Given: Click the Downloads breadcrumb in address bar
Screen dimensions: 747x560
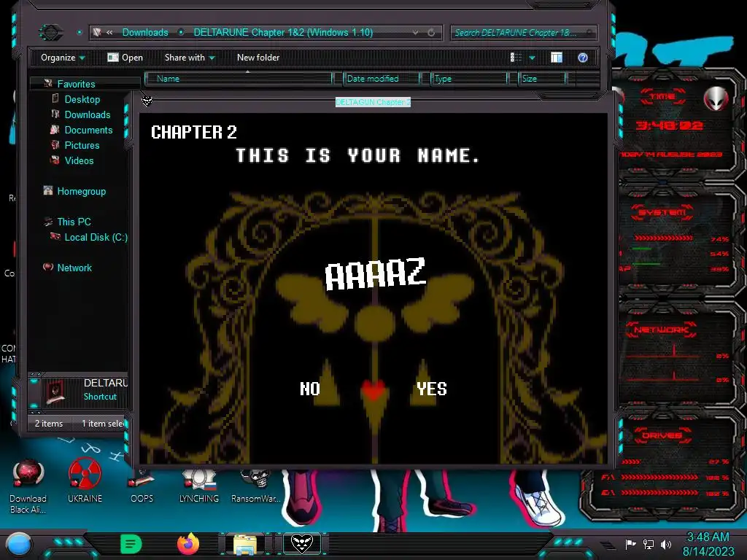Looking at the screenshot, I should click(x=145, y=32).
